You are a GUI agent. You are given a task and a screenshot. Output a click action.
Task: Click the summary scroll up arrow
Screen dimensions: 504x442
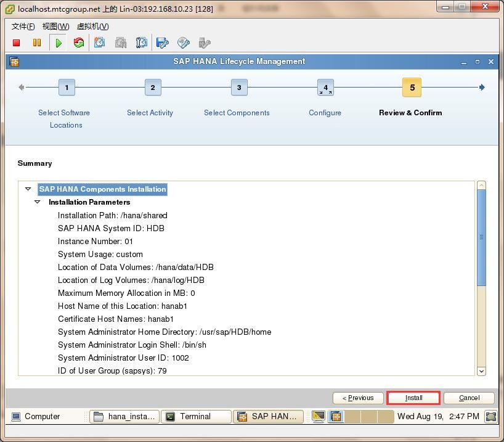481,185
